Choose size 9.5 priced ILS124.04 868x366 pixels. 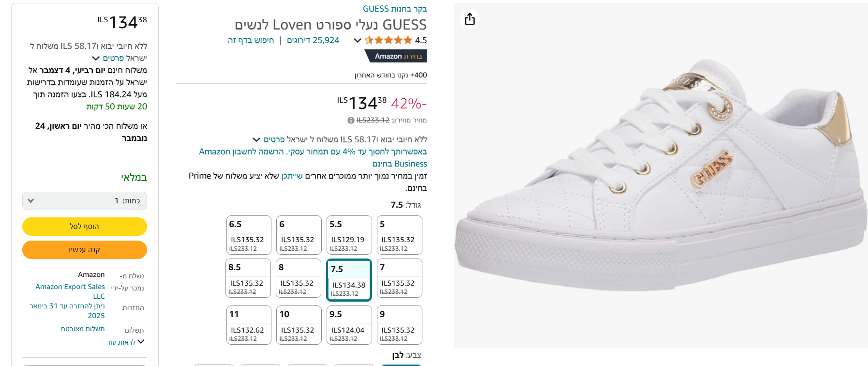(x=349, y=325)
